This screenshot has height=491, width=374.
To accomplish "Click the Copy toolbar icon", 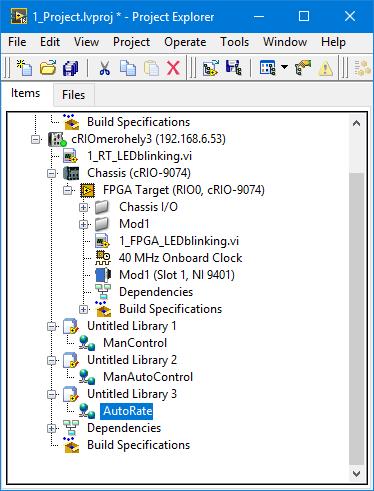I will pyautogui.click(x=128, y=68).
